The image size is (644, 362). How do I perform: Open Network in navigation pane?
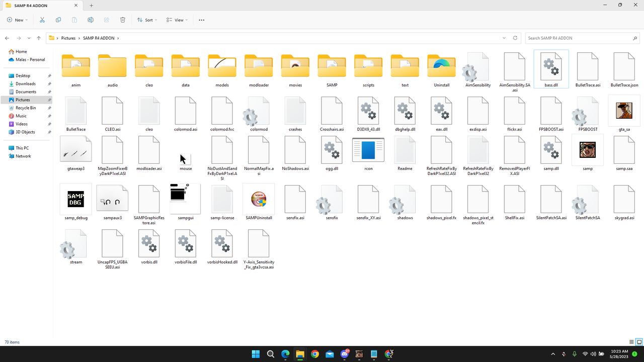[23, 156]
